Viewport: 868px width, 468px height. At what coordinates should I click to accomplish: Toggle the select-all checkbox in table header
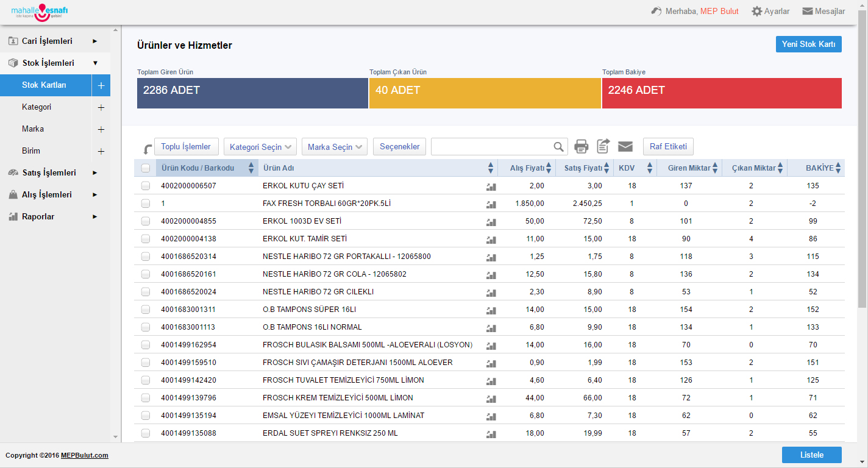(145, 168)
